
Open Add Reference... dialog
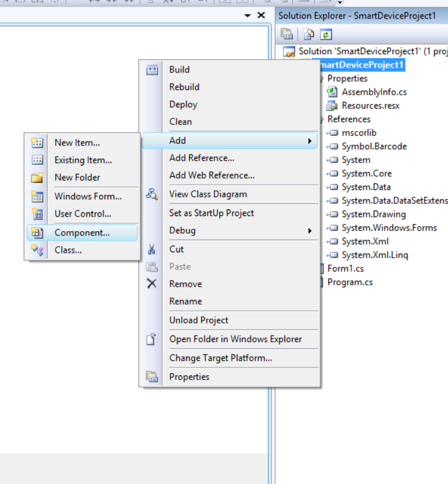[229, 158]
